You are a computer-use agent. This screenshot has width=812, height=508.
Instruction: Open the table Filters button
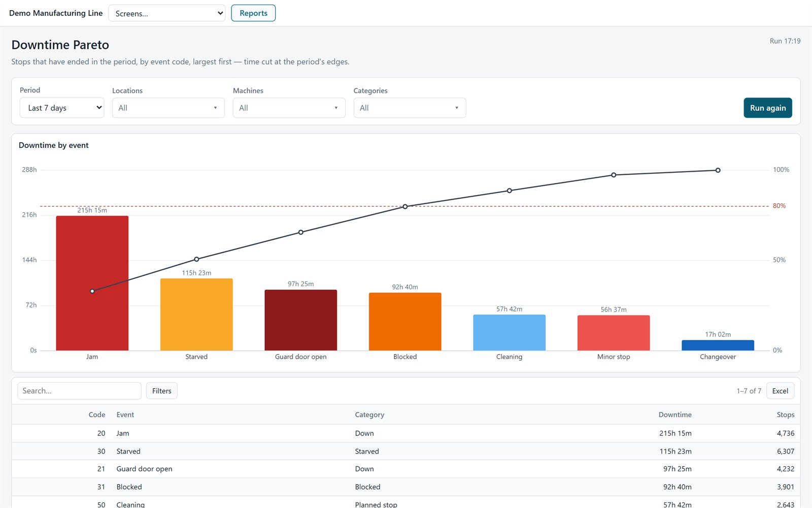tap(162, 391)
